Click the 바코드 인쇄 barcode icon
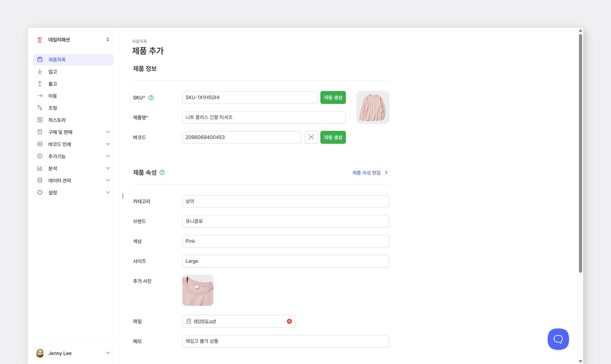611x364 pixels. [40, 144]
